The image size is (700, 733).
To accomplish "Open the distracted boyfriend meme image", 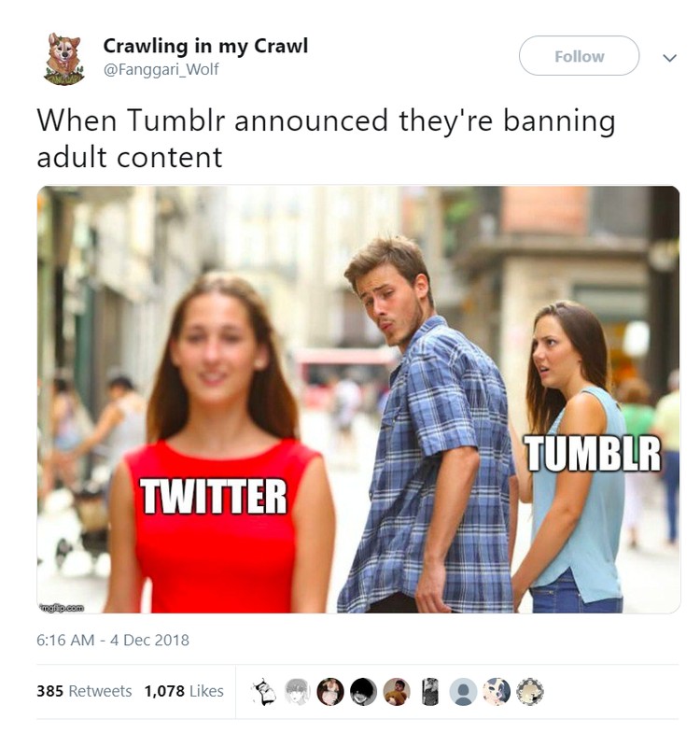I will click(358, 400).
